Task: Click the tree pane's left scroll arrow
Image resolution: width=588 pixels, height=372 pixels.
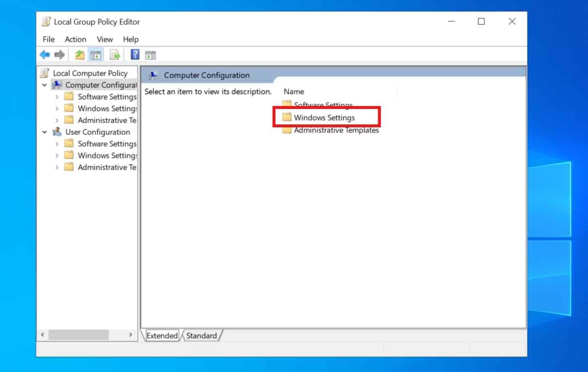Action: pos(43,334)
